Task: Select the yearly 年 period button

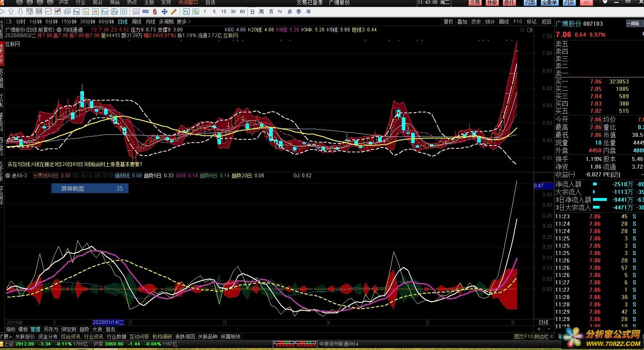Action: coord(308,11)
